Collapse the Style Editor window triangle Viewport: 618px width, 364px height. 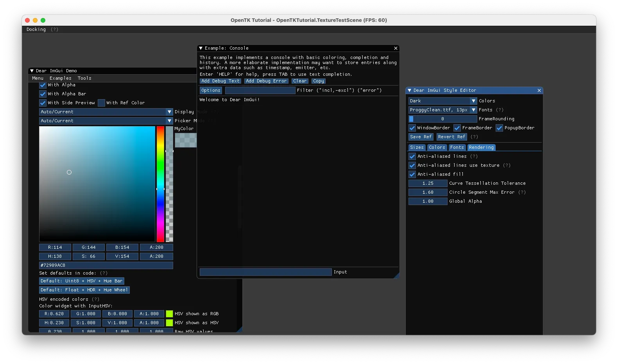click(x=410, y=91)
